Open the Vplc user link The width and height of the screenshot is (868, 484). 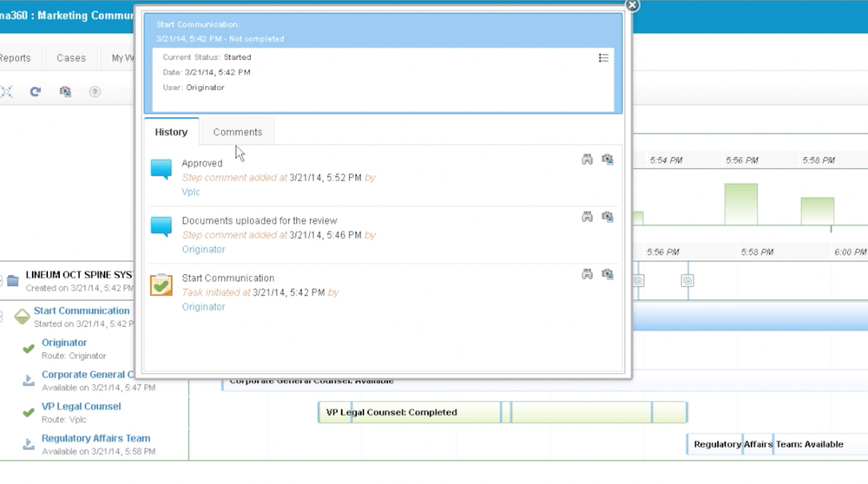coord(191,192)
